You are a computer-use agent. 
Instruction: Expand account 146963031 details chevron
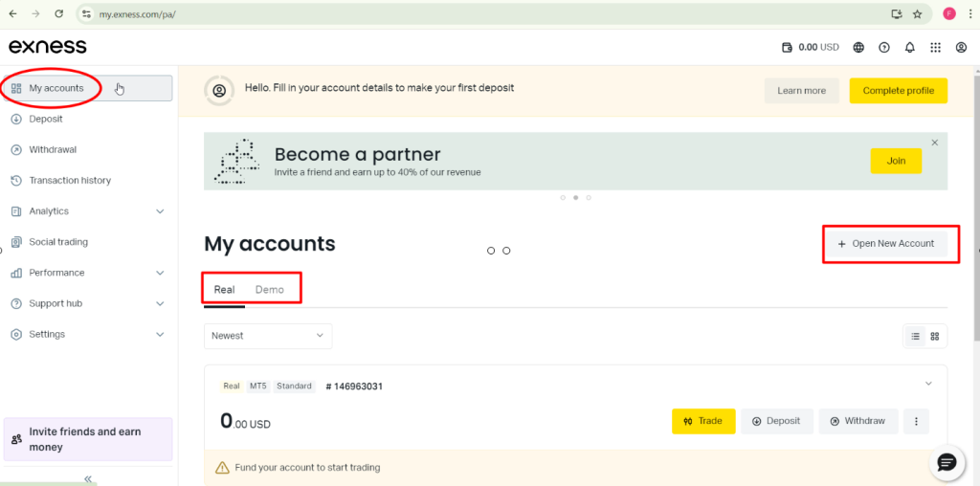point(927,384)
